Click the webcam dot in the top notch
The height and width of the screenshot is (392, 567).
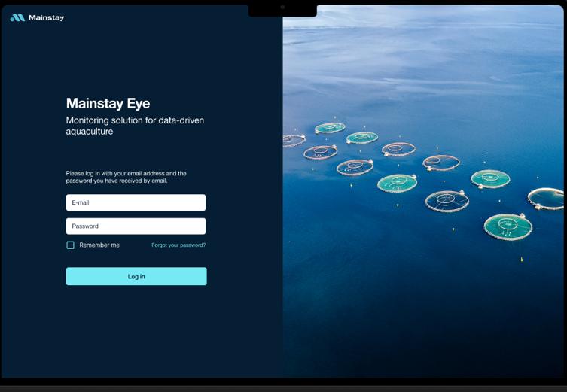pyautogui.click(x=282, y=7)
